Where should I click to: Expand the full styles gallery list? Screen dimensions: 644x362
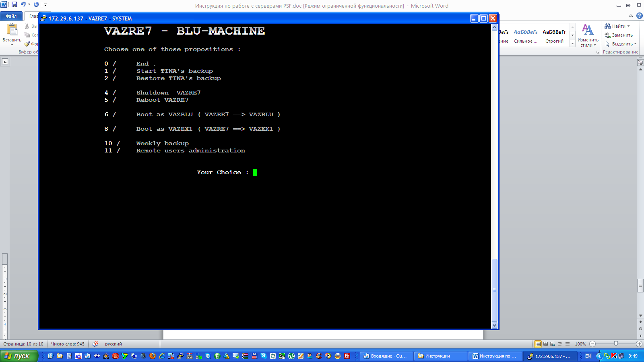click(572, 43)
